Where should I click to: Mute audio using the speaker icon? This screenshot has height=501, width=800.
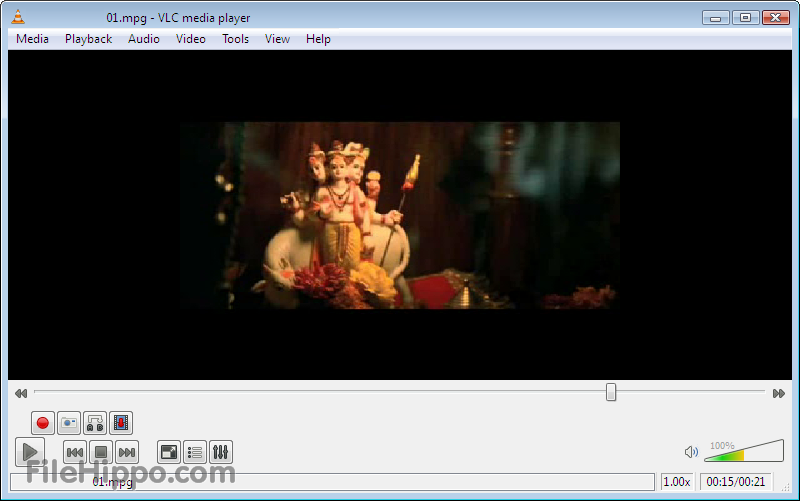click(x=691, y=452)
